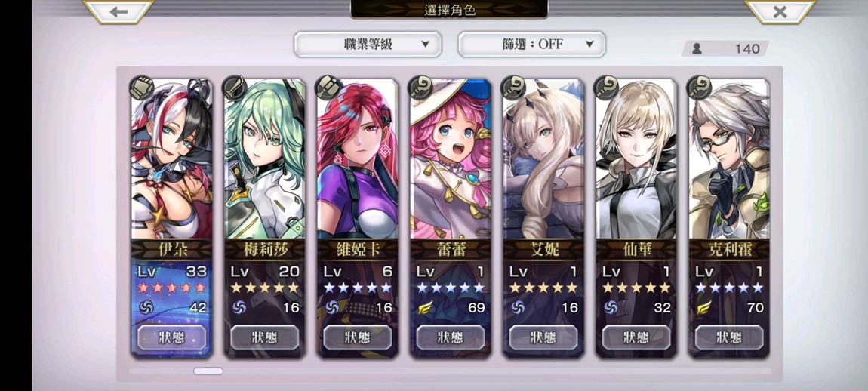Click the horizontal scrollbar handle below cards
The height and width of the screenshot is (391, 868).
(208, 371)
